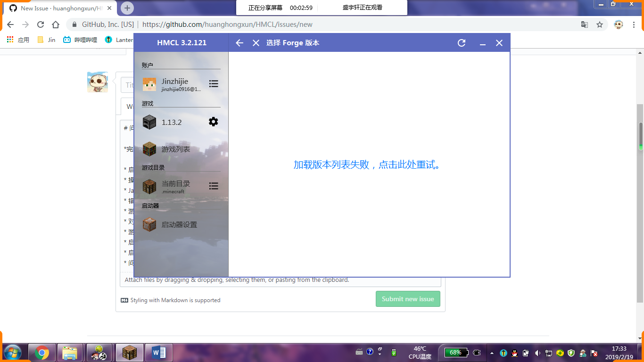Expand hidden icons in the system tray
The width and height of the screenshot is (644, 362).
tap(492, 352)
